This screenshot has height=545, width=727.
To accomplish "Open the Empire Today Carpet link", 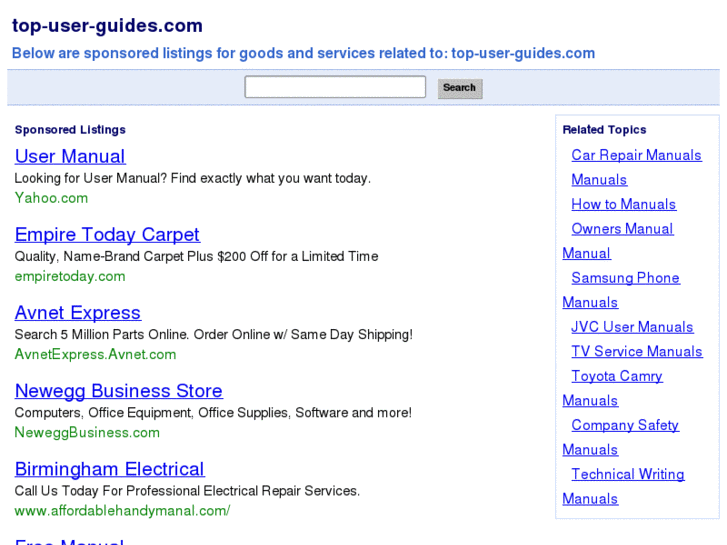I will [107, 234].
